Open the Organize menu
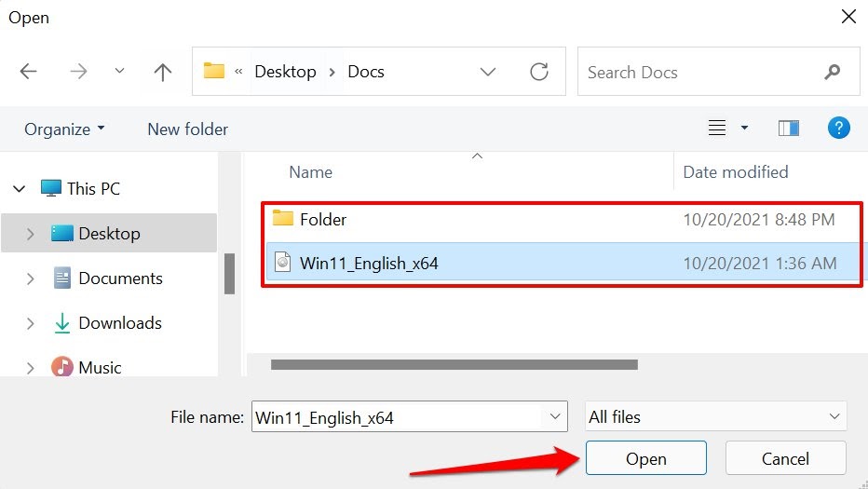Screen dimensions: 868x489 [64, 129]
